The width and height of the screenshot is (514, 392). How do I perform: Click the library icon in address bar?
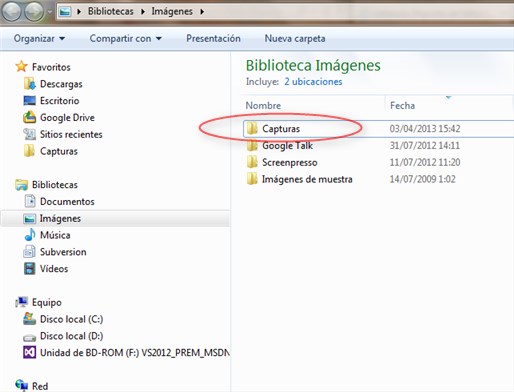pos(65,12)
